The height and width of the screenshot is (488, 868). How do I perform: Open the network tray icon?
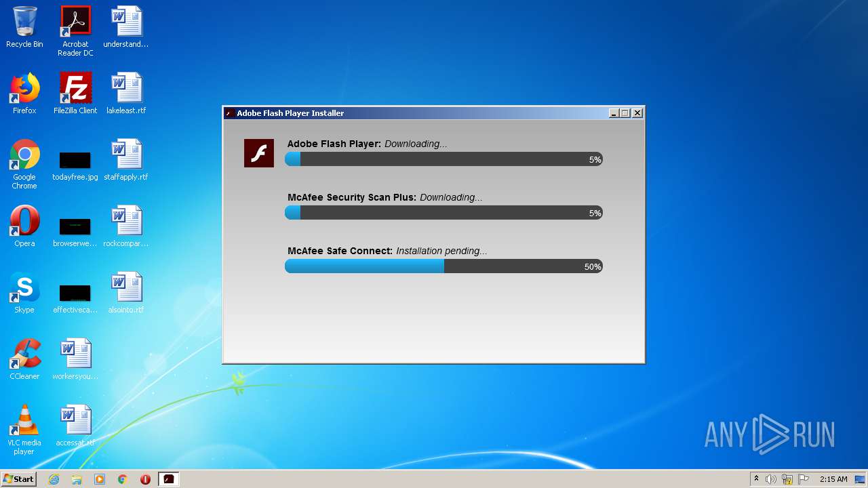pyautogui.click(x=787, y=479)
